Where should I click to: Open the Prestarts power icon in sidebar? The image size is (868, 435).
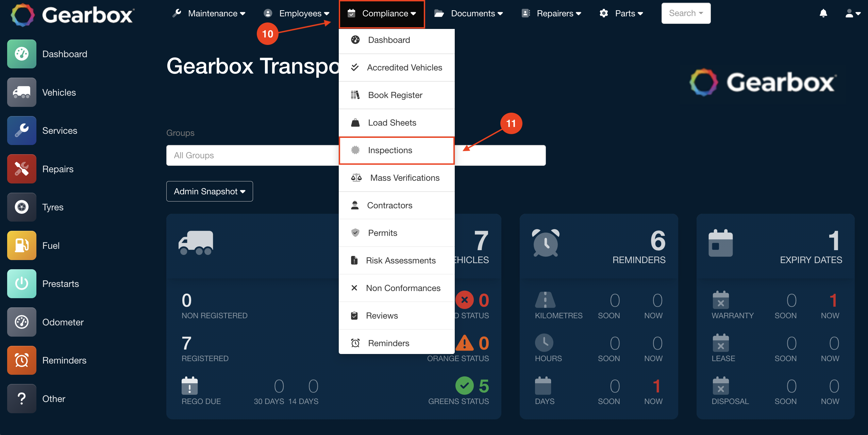click(22, 284)
